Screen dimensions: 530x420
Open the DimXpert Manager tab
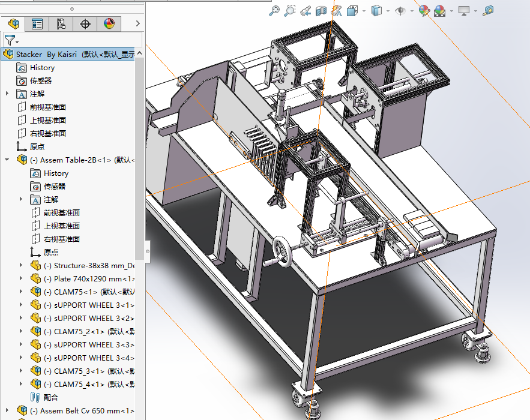(85, 24)
